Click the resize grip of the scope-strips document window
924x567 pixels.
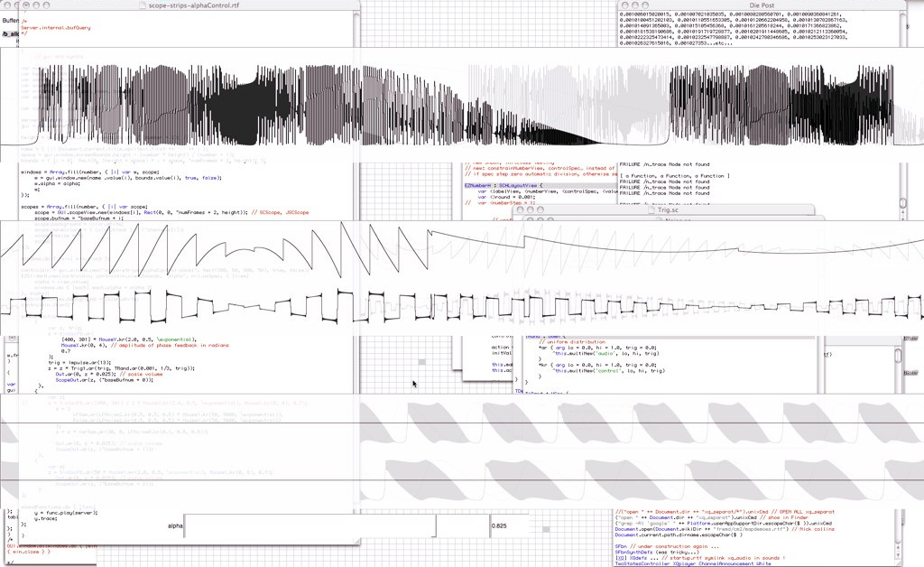tap(356, 541)
